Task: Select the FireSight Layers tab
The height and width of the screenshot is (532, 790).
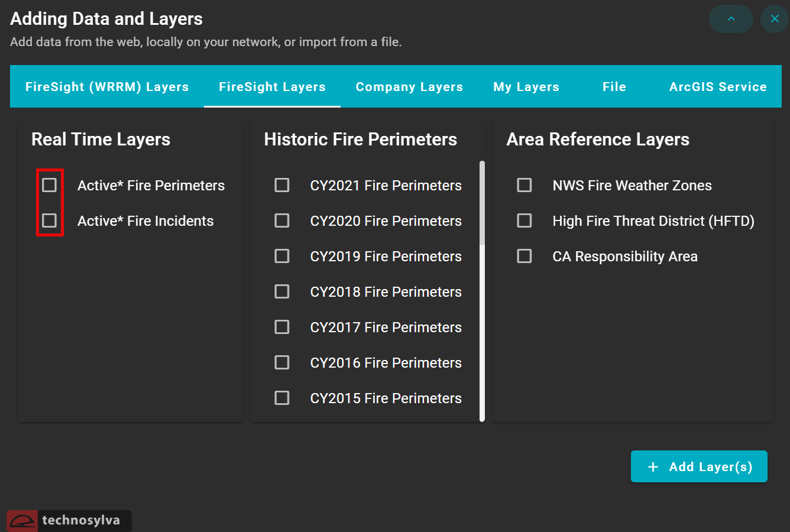Action: pyautogui.click(x=272, y=87)
